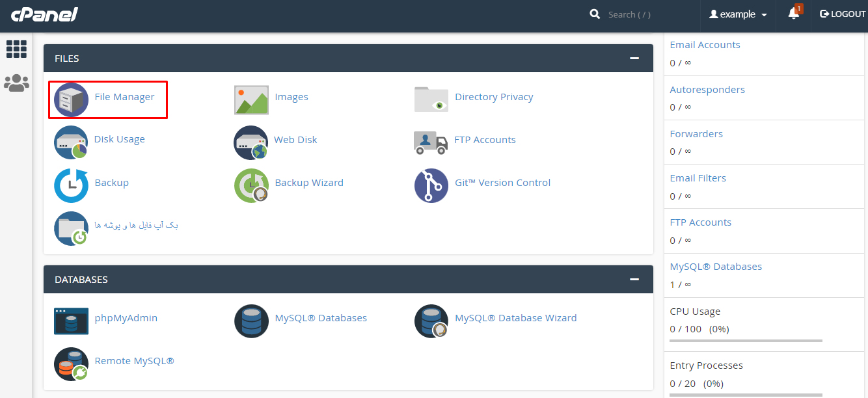This screenshot has width=868, height=398.
Task: Click the LOGOUT button
Action: pos(843,14)
